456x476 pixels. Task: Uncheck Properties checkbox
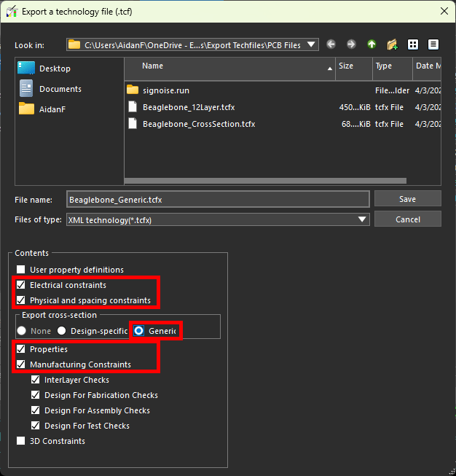[21, 349]
